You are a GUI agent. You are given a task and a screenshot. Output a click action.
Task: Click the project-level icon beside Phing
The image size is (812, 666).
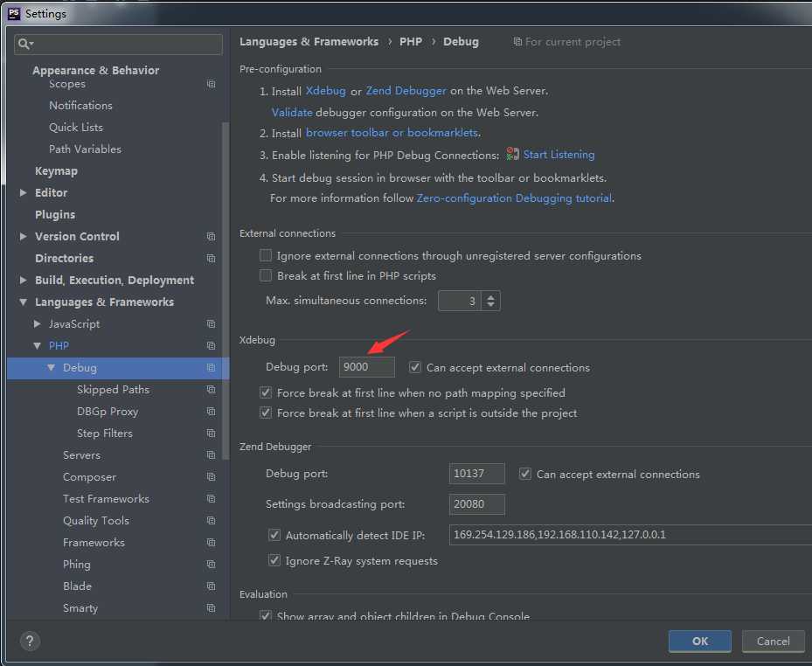pos(211,565)
